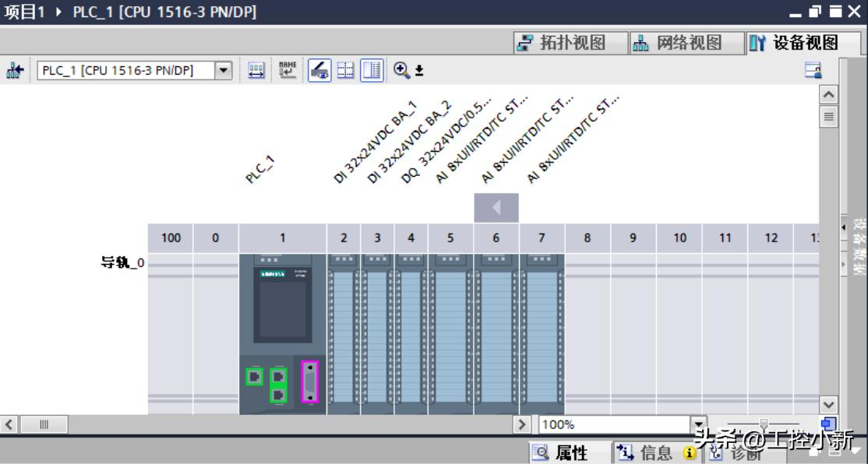Click the 属性 tab magnifier icon
This screenshot has width=868, height=464.
click(x=540, y=453)
